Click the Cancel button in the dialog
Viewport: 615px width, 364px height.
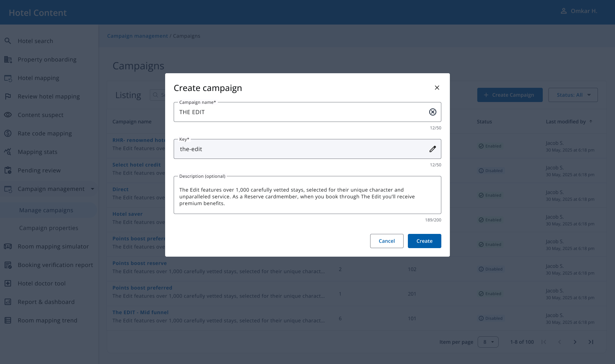point(387,241)
